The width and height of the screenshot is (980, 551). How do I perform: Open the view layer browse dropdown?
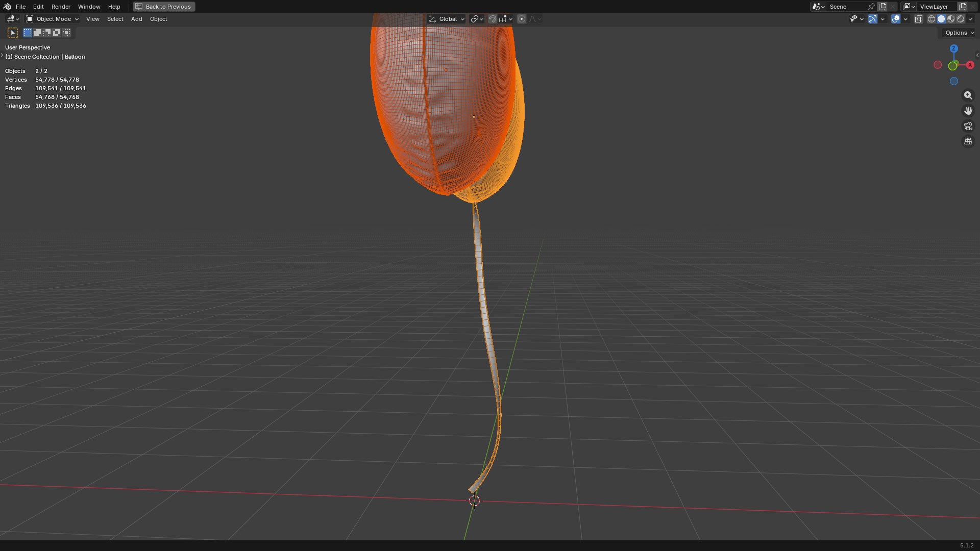click(909, 7)
